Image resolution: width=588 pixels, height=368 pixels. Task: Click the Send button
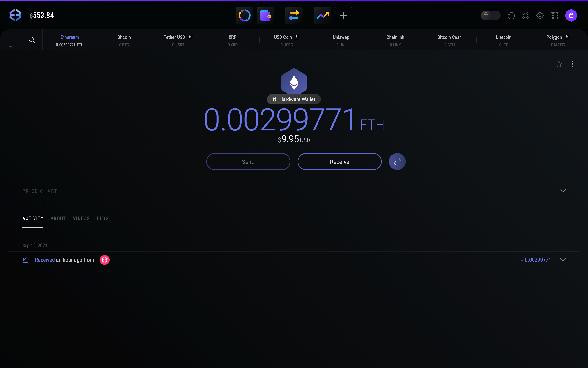(248, 162)
